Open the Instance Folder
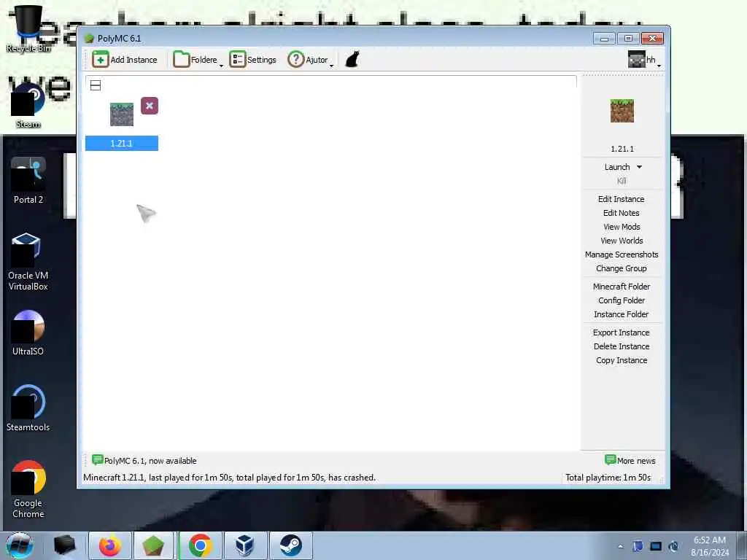Viewport: 747px width, 560px height. point(622,314)
